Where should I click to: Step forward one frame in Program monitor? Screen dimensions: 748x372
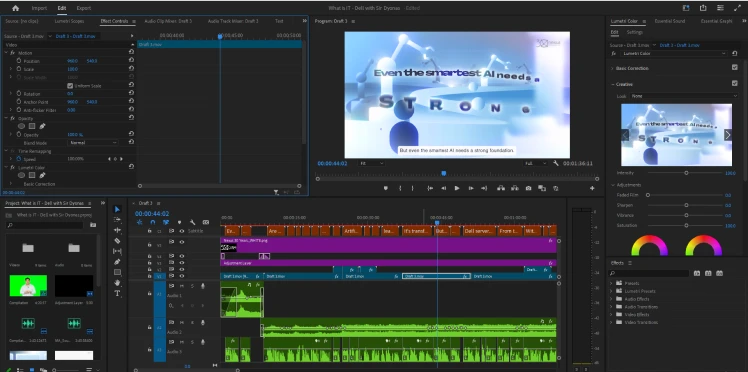coord(471,188)
